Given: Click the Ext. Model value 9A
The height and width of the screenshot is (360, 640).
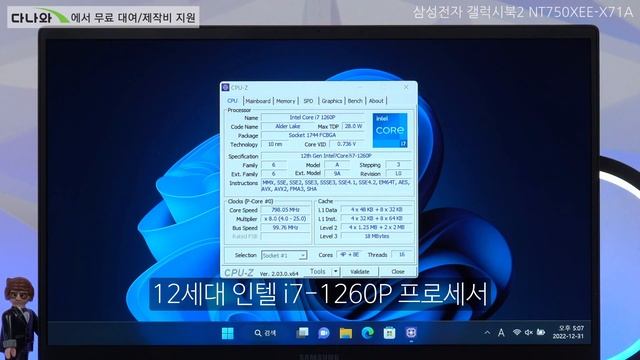Looking at the screenshot, I should [337, 173].
